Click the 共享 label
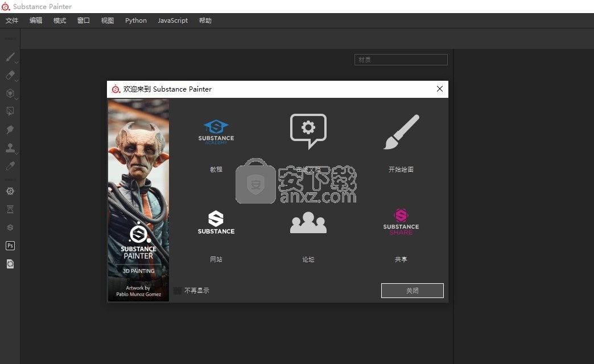The height and width of the screenshot is (364, 594). click(x=401, y=259)
